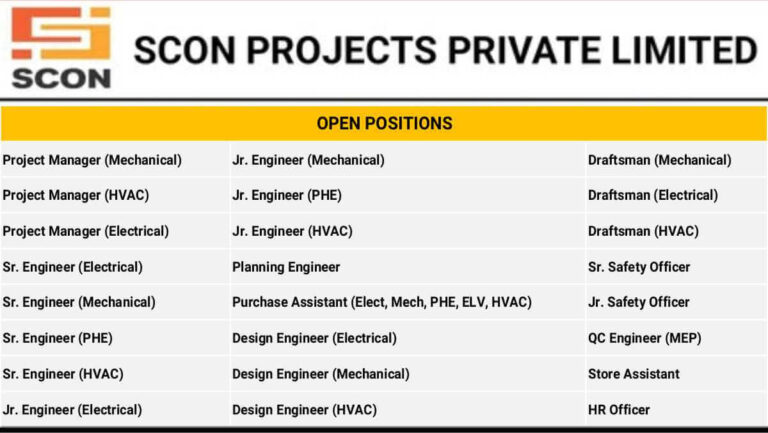Click the SCON logo icon
Viewport: 768px width, 433px height.
61,47
